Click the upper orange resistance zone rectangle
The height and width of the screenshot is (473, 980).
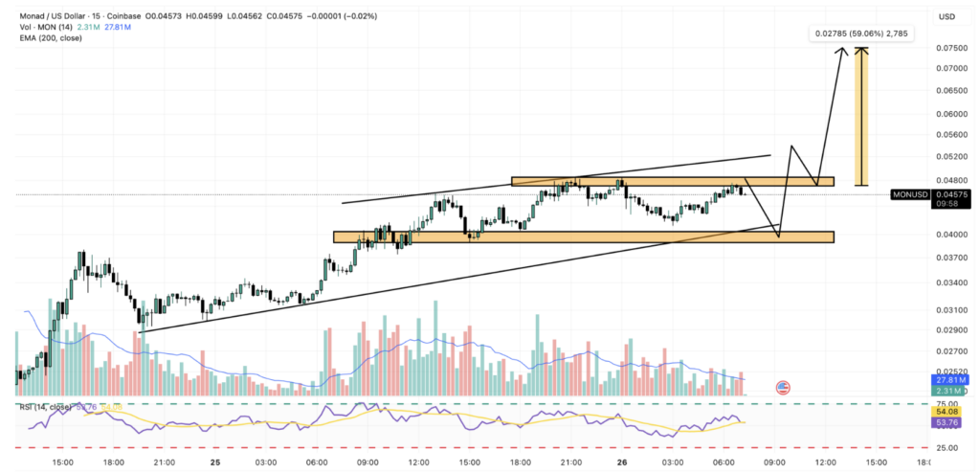pos(672,181)
